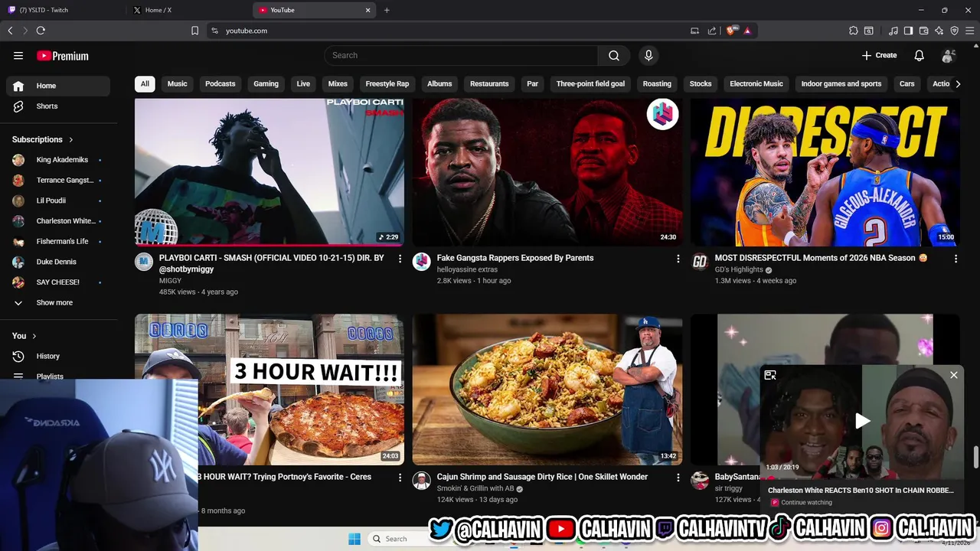Play the miniplayer video
Screen dimensions: 980x551
point(862,421)
